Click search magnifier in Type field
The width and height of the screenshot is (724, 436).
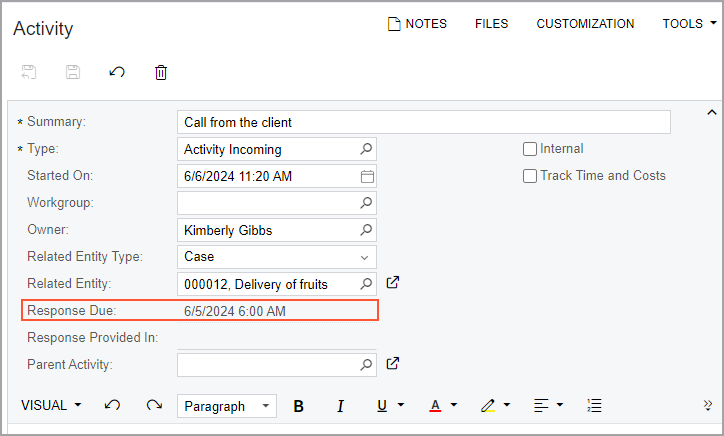click(367, 150)
